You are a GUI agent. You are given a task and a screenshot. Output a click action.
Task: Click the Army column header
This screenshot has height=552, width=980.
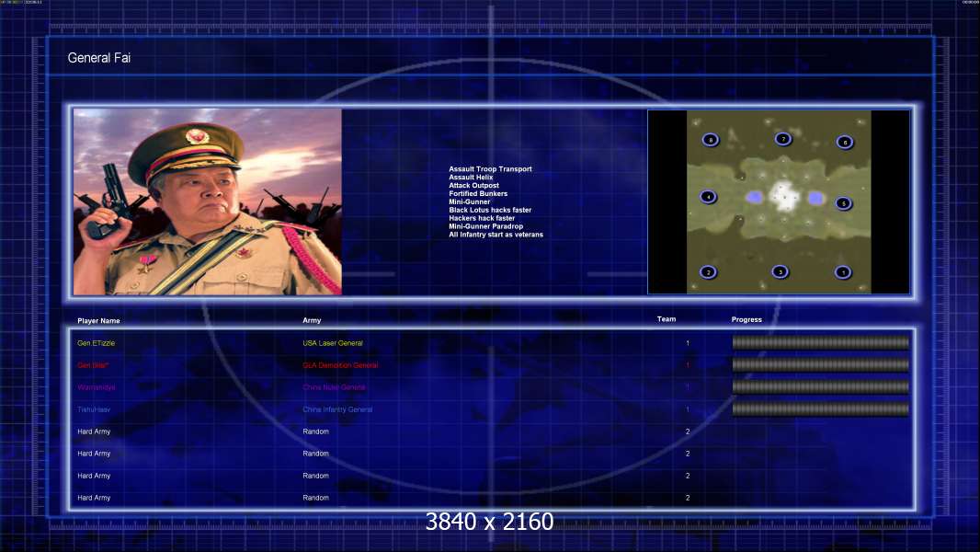click(x=312, y=320)
